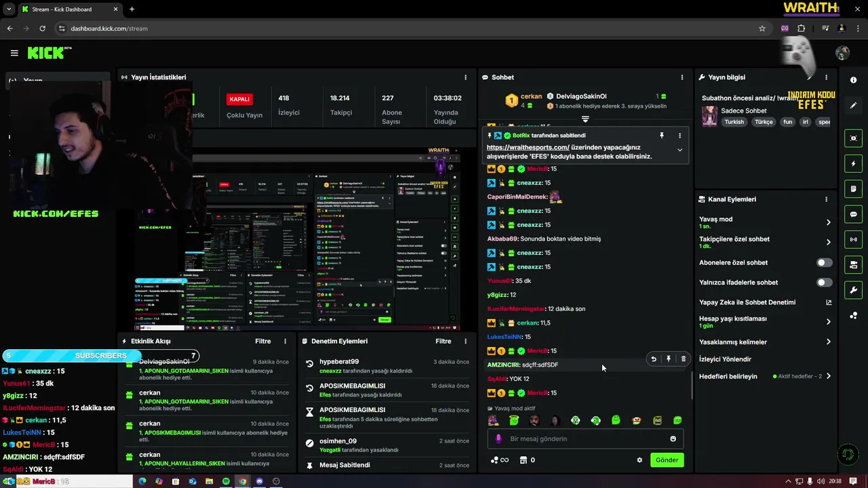Click the lightning bolt icon in right sidebar
The width and height of the screenshot is (868, 488).
pyautogui.click(x=853, y=163)
